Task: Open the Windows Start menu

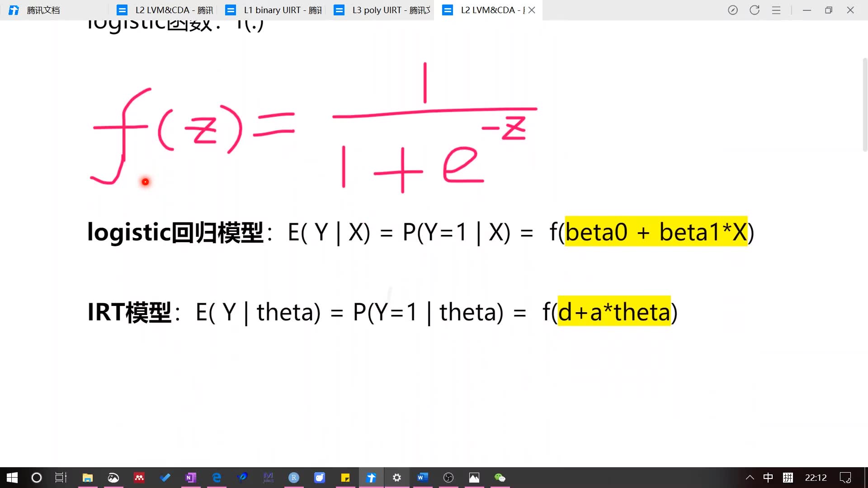Action: point(12,478)
